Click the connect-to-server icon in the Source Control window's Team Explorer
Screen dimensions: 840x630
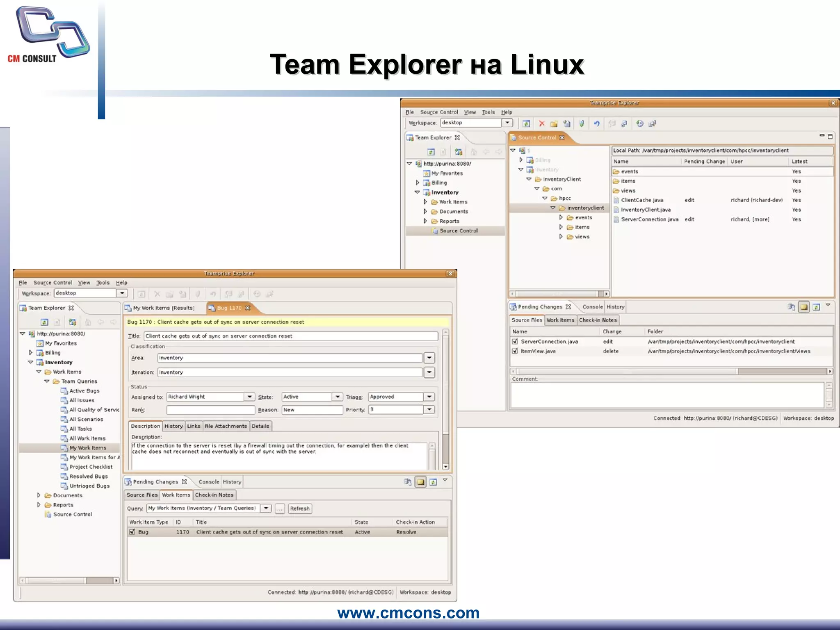pyautogui.click(x=459, y=152)
